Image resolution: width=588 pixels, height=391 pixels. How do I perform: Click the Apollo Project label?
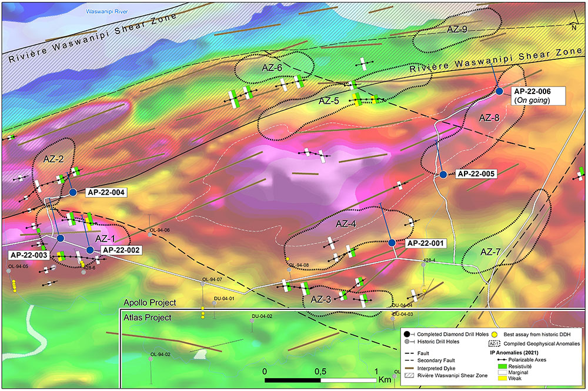(149, 303)
